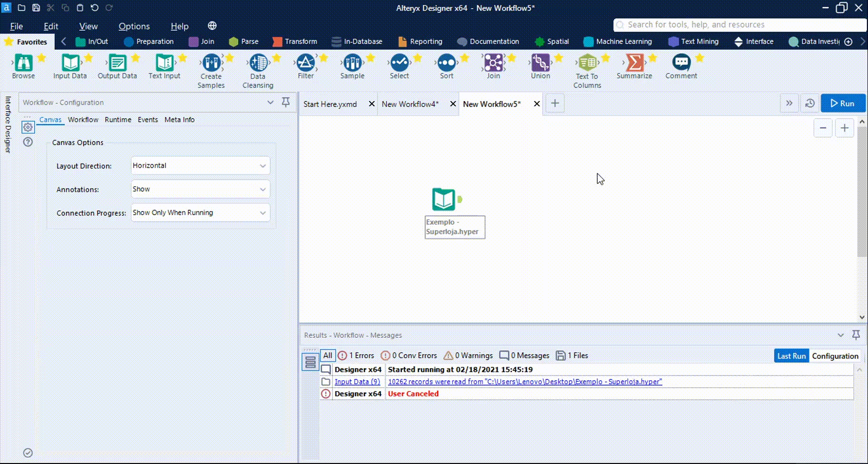868x464 pixels.
Task: Switch to the New Workflow4* tab
Action: point(410,104)
